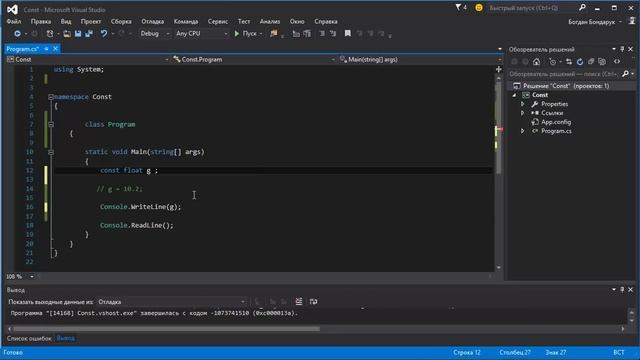640x360 pixels.
Task: Click the Строка 12 status bar entry
Action: 467,352
